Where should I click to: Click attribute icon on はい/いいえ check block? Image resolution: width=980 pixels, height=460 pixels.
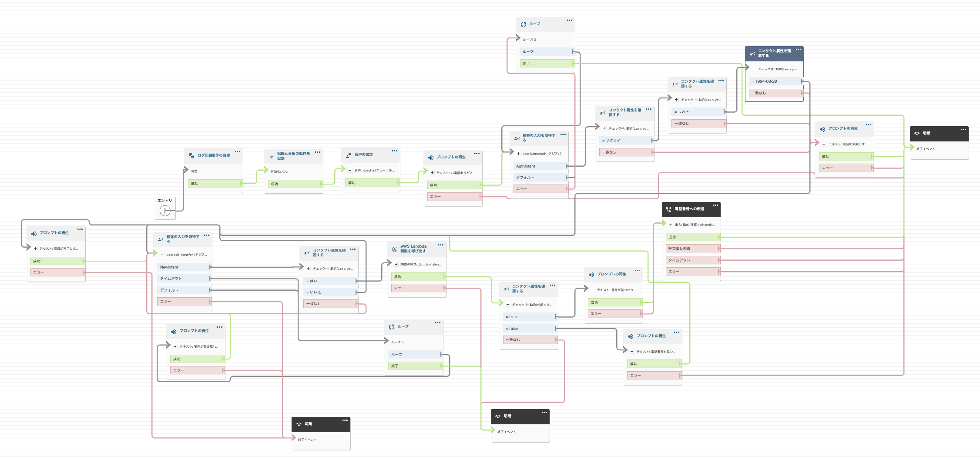tap(307, 253)
